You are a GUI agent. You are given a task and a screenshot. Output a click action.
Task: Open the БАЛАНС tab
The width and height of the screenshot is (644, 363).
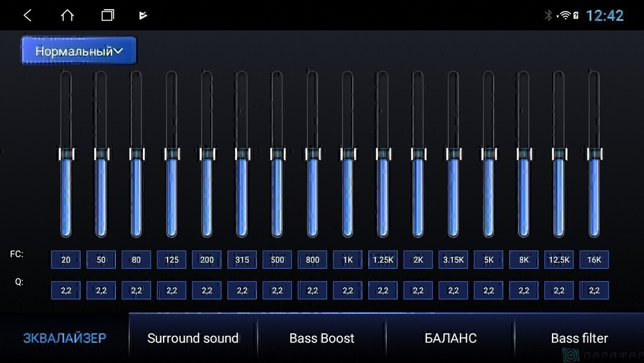click(450, 338)
